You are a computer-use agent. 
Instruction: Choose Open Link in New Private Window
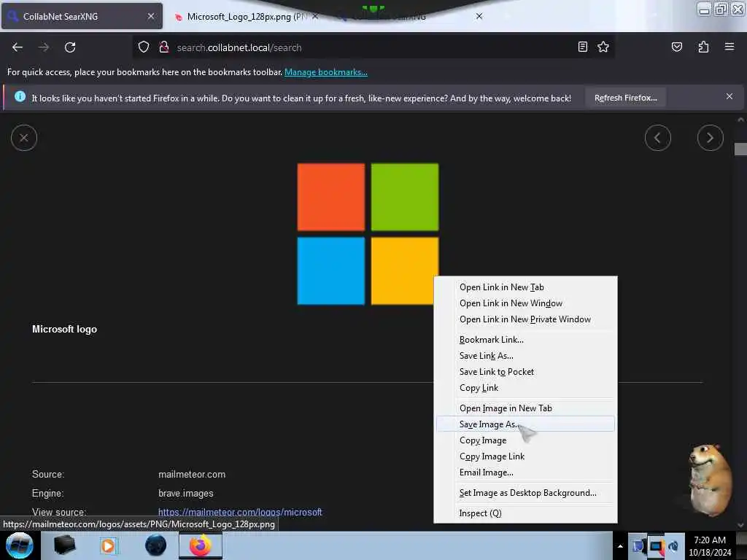click(525, 319)
